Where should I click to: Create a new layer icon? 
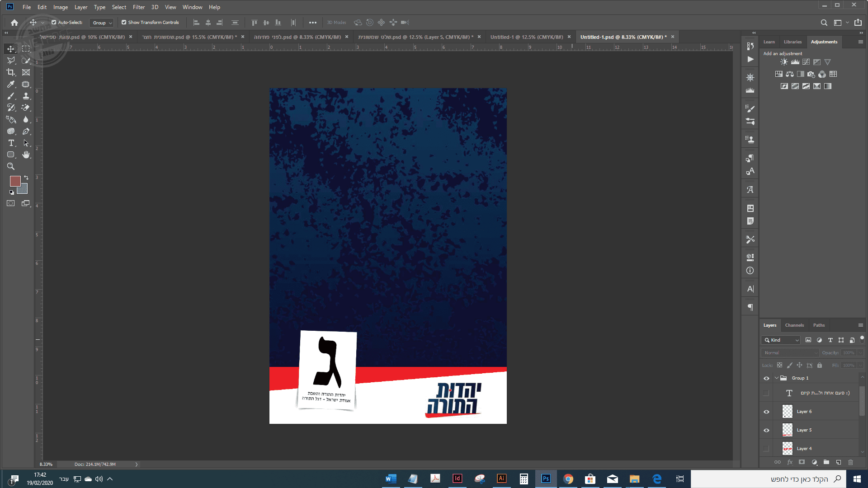pyautogui.click(x=839, y=462)
